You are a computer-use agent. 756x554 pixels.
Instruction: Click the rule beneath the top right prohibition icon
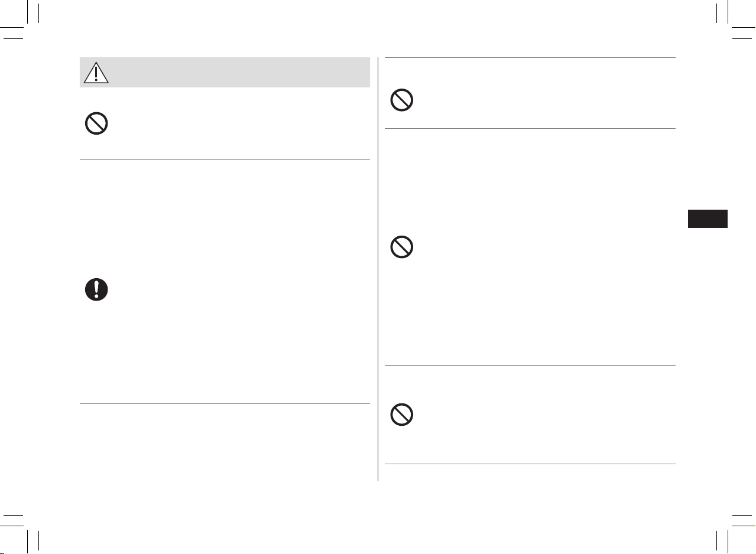(x=530, y=128)
